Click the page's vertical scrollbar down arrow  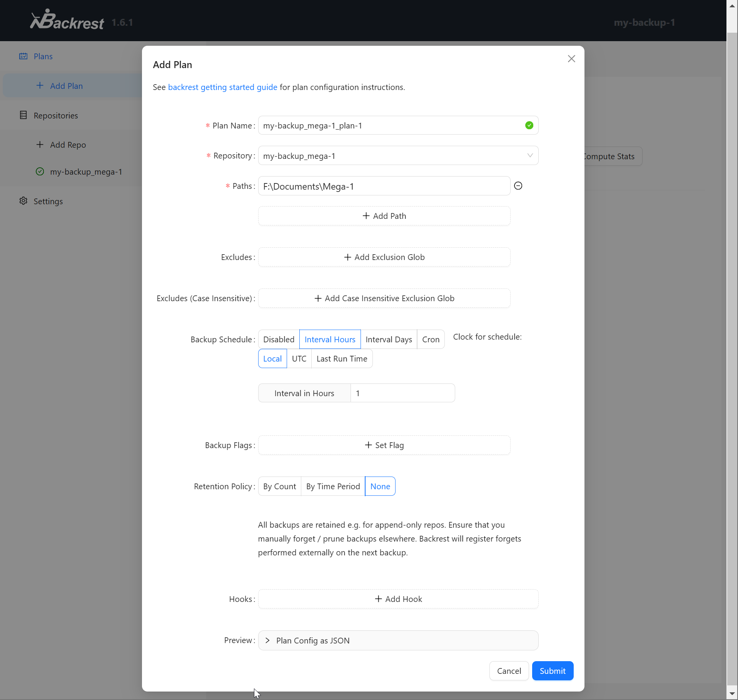click(x=732, y=694)
